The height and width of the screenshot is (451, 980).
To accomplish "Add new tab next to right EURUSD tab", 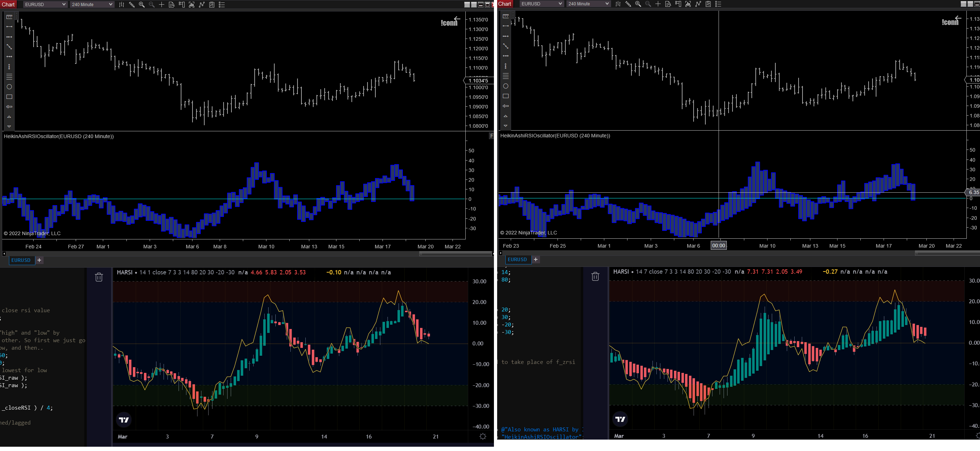I will (x=536, y=259).
